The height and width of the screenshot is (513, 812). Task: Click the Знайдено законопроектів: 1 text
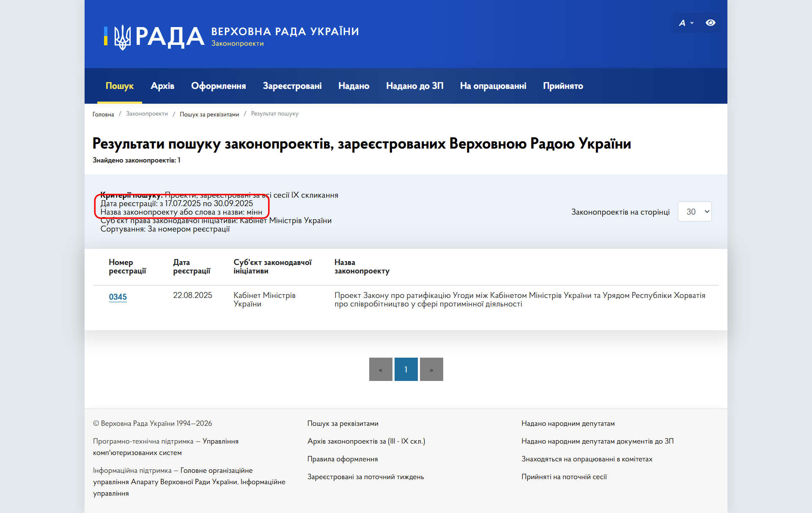click(x=137, y=160)
